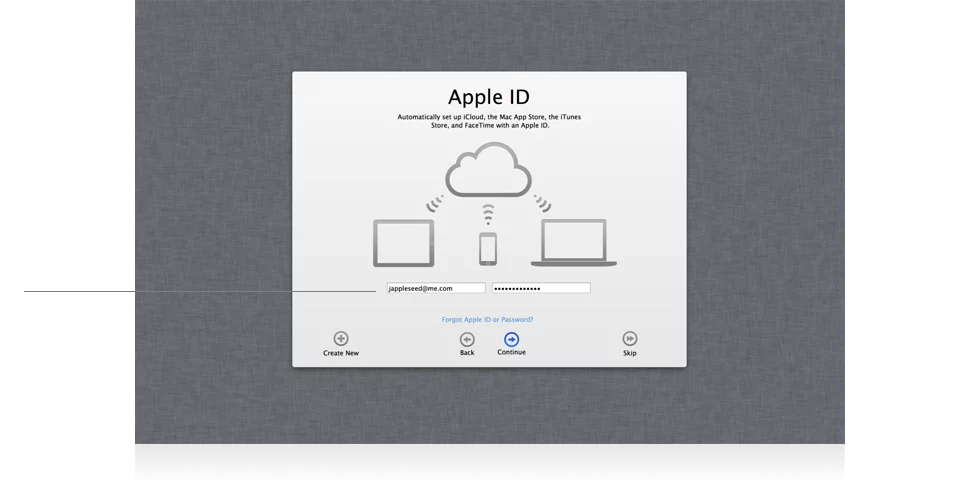Viewport: 980px width, 484px height.
Task: Skip setup with the Skip fast-forward icon
Action: click(x=629, y=339)
